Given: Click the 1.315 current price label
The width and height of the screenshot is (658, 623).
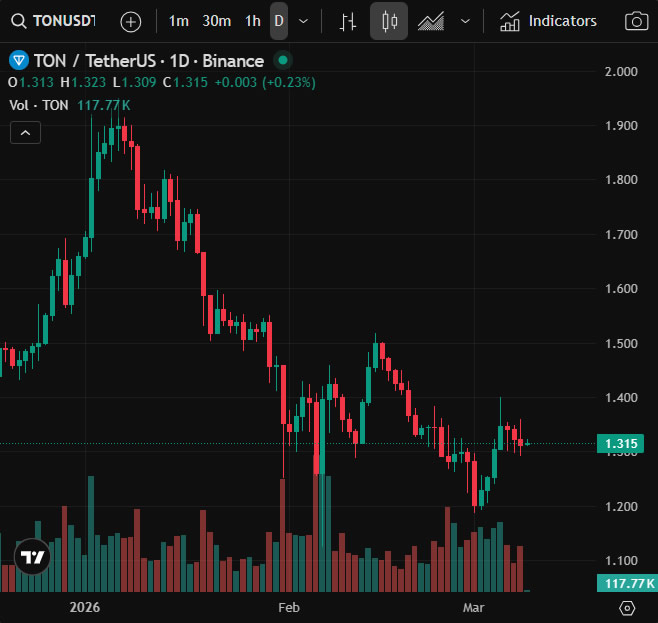Looking at the screenshot, I should point(620,443).
